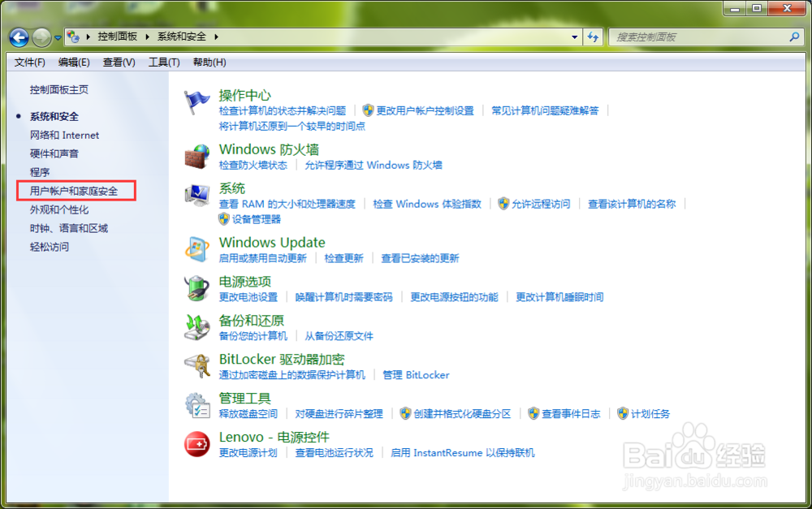Click the Action Center flag icon
This screenshot has height=509, width=812.
tap(197, 102)
